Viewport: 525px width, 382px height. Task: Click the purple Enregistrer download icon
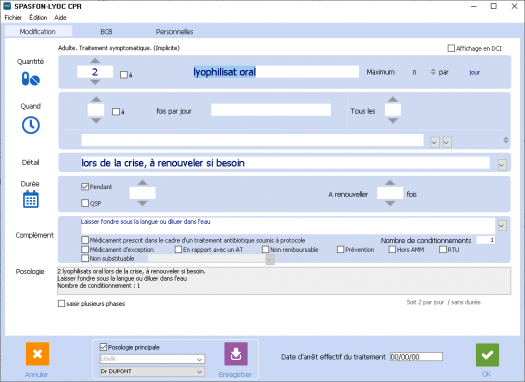tap(236, 354)
